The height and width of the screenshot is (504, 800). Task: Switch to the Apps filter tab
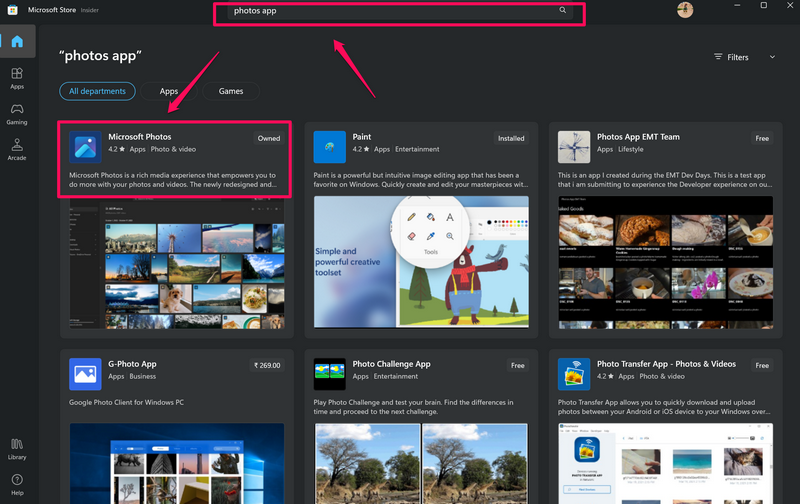click(x=169, y=91)
